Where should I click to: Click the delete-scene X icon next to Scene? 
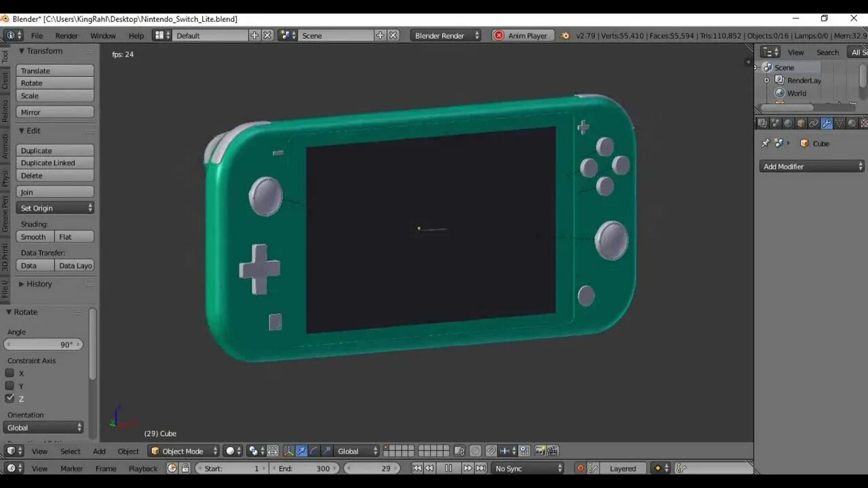coord(393,35)
